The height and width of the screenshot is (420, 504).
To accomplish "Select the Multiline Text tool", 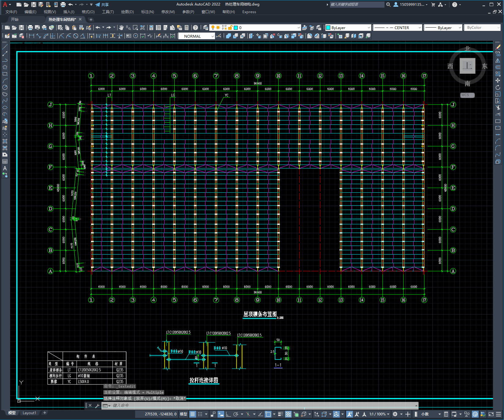I will tap(5, 168).
